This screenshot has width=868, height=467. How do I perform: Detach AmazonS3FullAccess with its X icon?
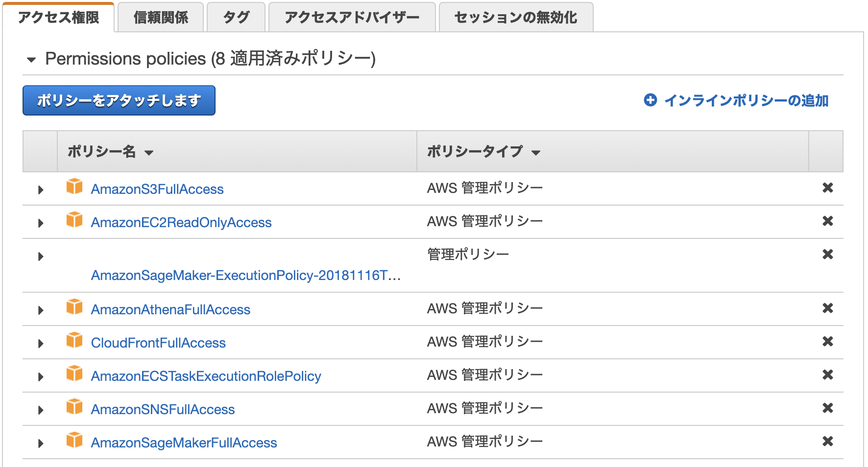(828, 187)
